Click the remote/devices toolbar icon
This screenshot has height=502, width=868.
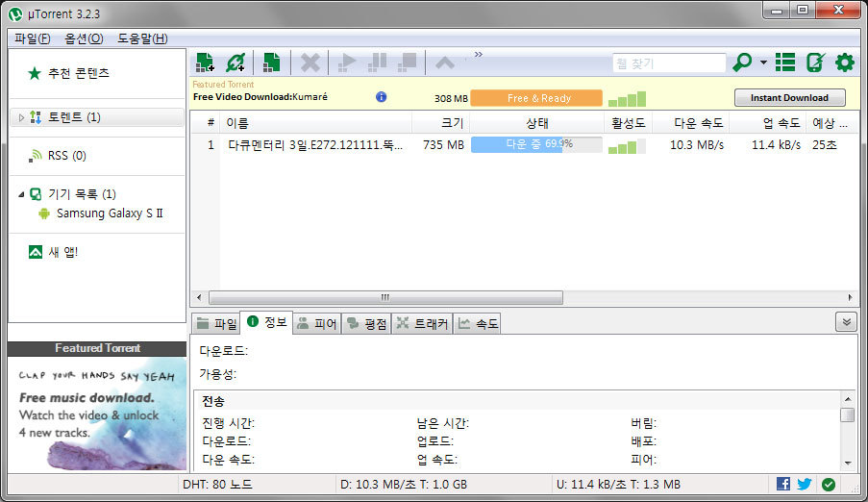coord(815,63)
